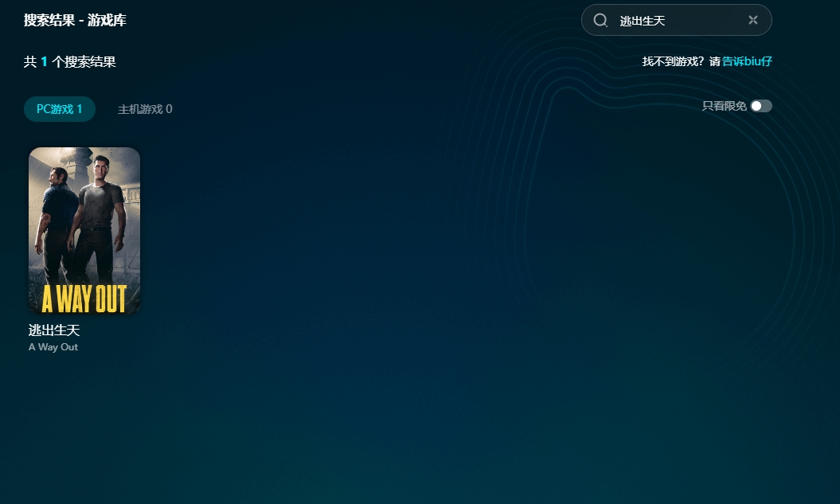Image resolution: width=840 pixels, height=504 pixels.
Task: Click the count 0 on the 主机游戏 tab
Action: [x=169, y=109]
